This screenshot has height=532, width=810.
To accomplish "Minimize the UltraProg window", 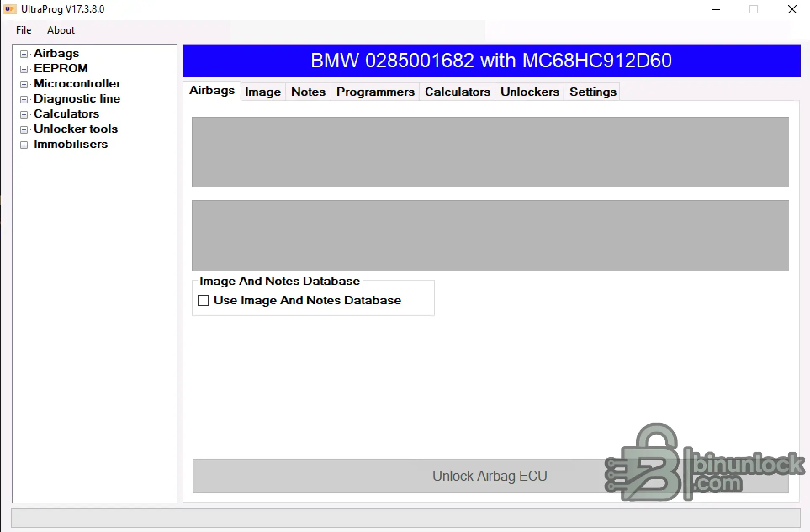I will [716, 9].
